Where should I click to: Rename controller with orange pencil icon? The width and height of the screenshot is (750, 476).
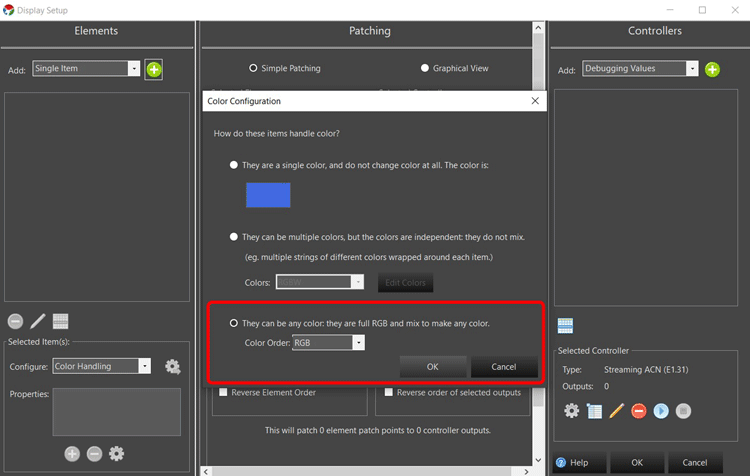point(617,411)
